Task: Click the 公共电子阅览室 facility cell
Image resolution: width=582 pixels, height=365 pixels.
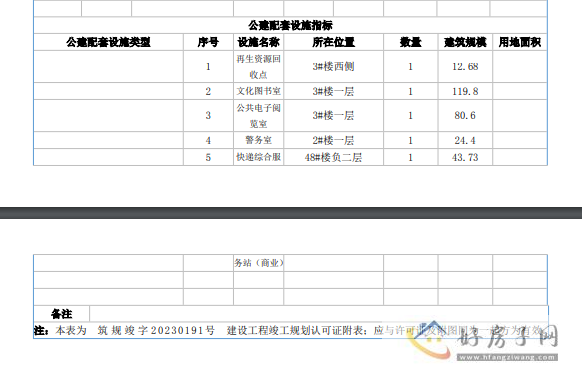Action: [x=258, y=115]
